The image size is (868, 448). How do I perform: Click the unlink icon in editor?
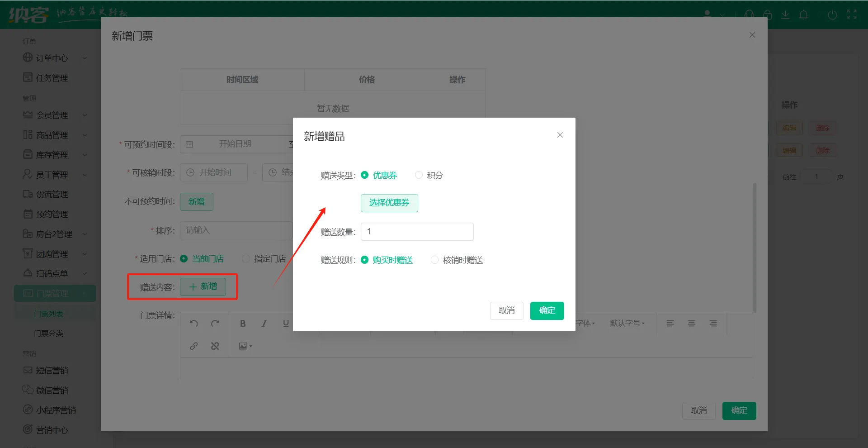click(x=215, y=346)
